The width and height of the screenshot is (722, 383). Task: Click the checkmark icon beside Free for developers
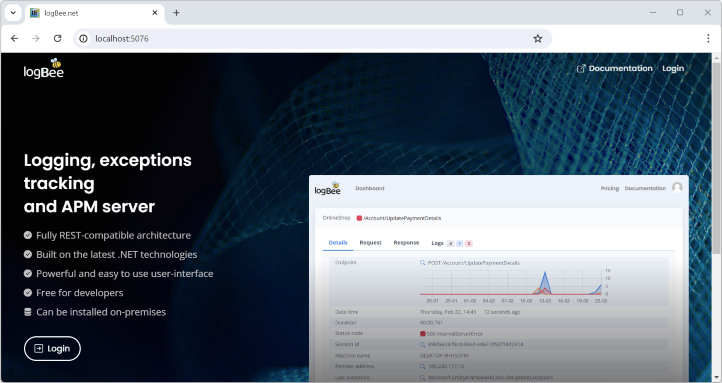[x=28, y=293]
